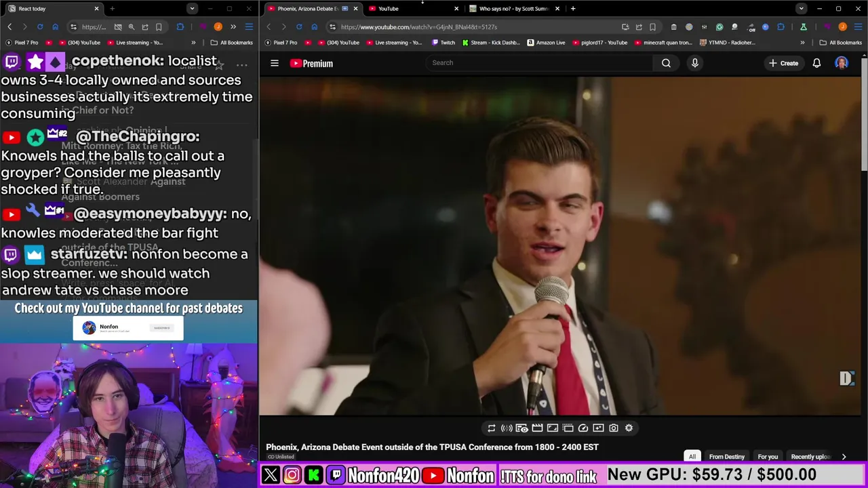Viewport: 868px width, 488px height.
Task: Click the plus-screen icon under the video
Action: point(598,428)
